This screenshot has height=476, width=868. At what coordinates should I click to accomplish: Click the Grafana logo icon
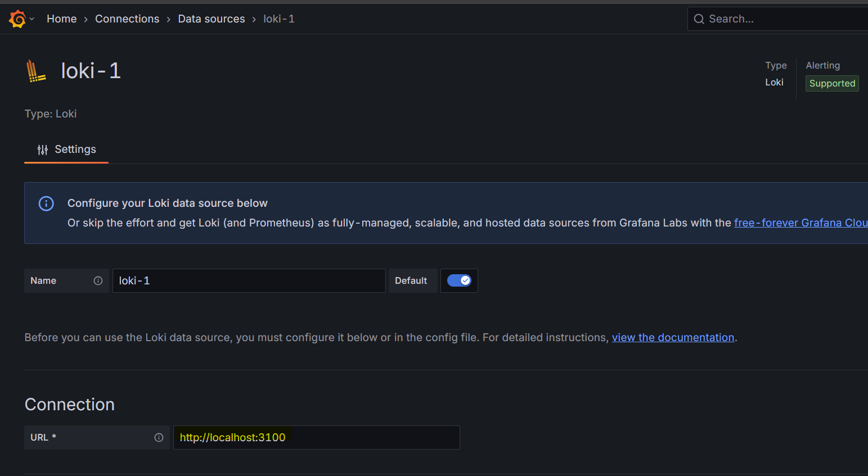17,19
